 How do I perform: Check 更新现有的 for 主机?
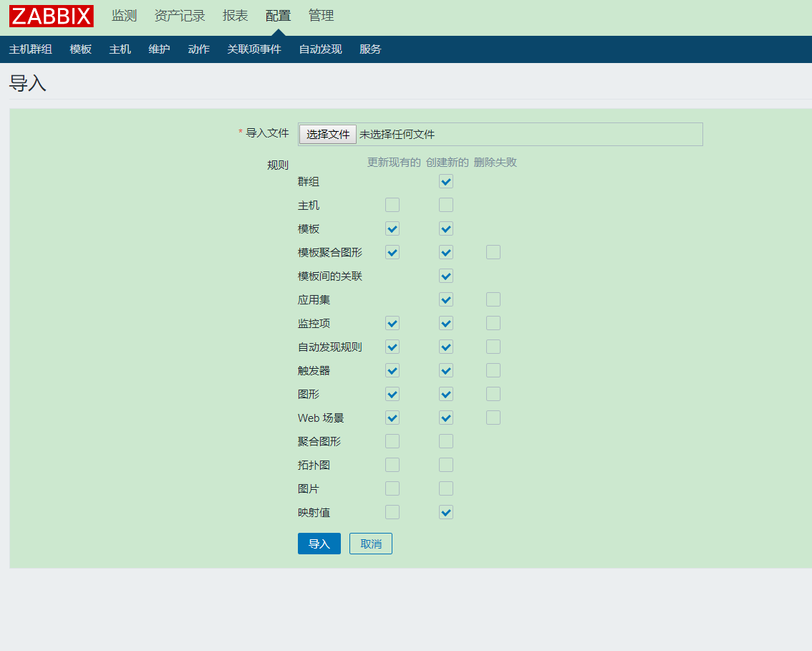click(392, 205)
